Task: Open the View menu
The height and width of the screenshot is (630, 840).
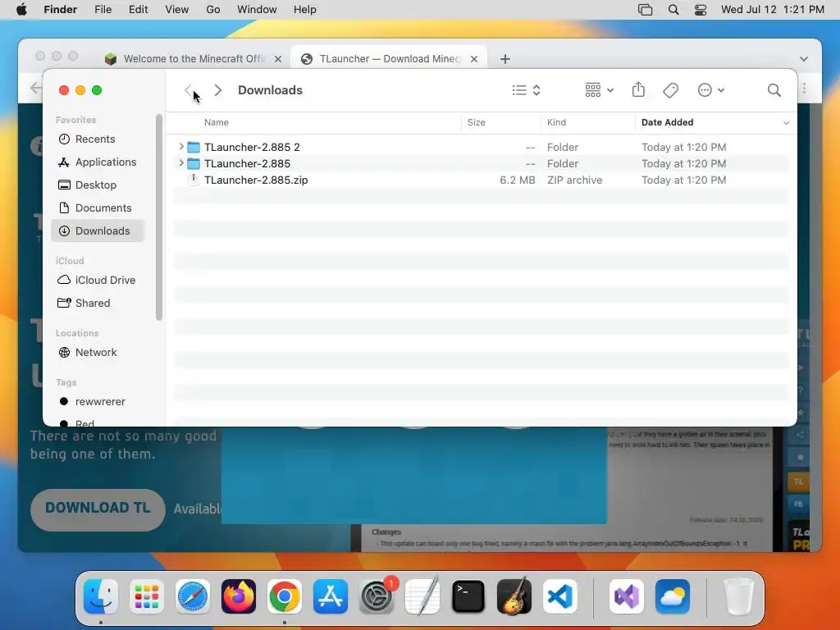Action: click(x=177, y=10)
